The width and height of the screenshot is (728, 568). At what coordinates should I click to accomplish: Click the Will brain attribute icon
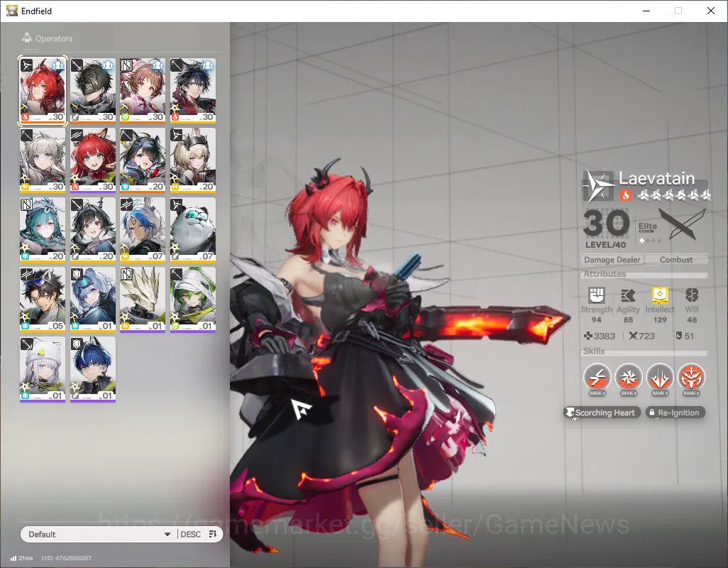692,295
